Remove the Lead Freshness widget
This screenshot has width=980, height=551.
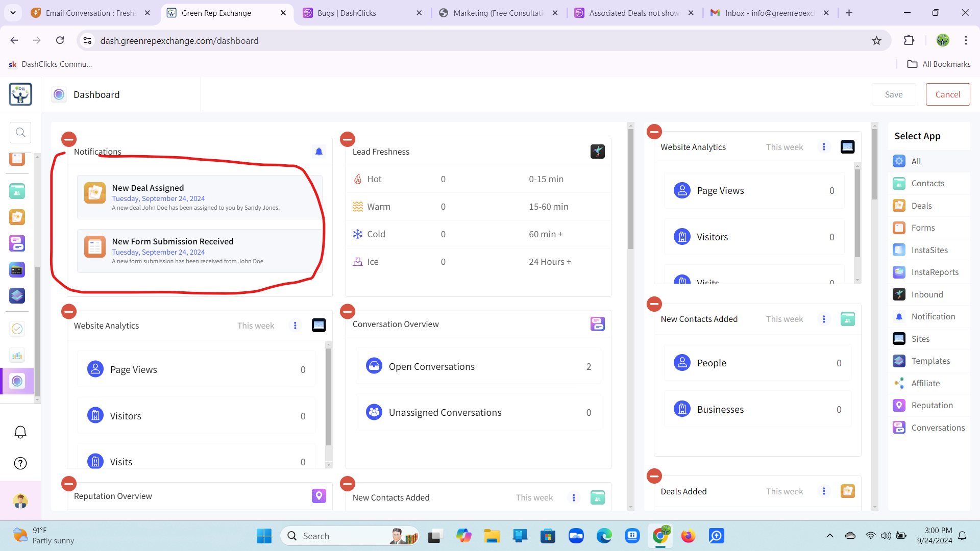coord(348,139)
